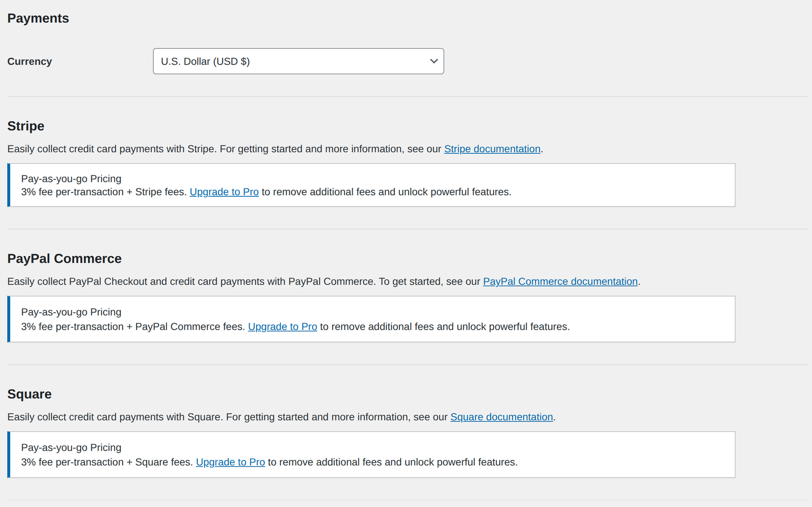Click the Payments page heading

38,18
